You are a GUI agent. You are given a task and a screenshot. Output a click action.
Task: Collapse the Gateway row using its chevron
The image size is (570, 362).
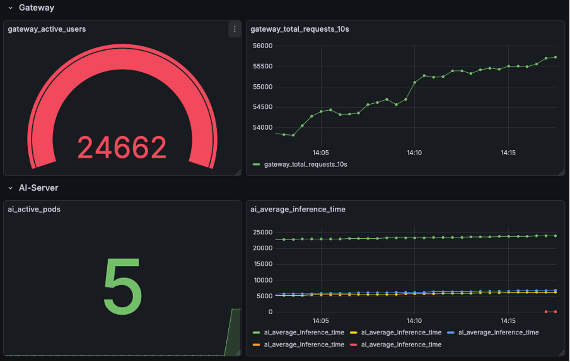pos(11,8)
